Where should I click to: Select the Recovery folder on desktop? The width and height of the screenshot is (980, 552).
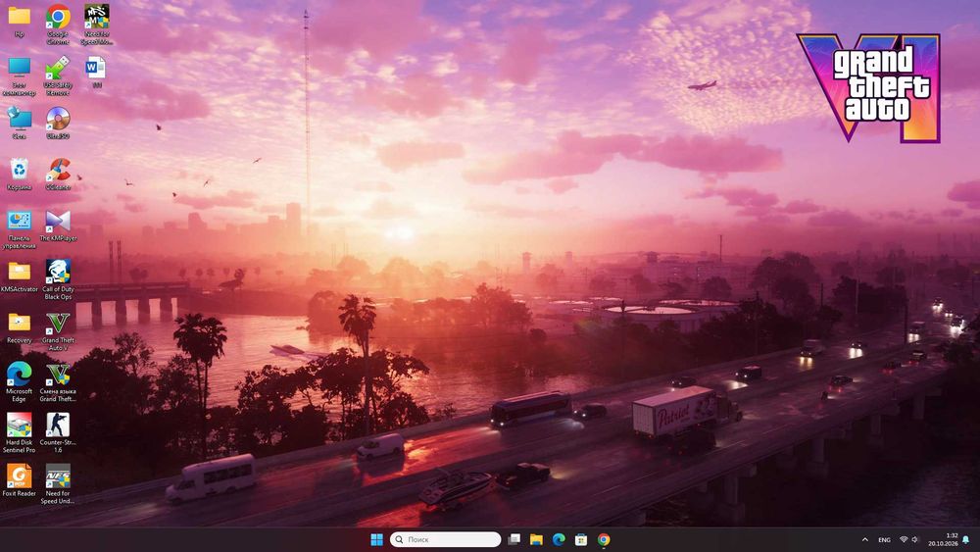click(20, 327)
